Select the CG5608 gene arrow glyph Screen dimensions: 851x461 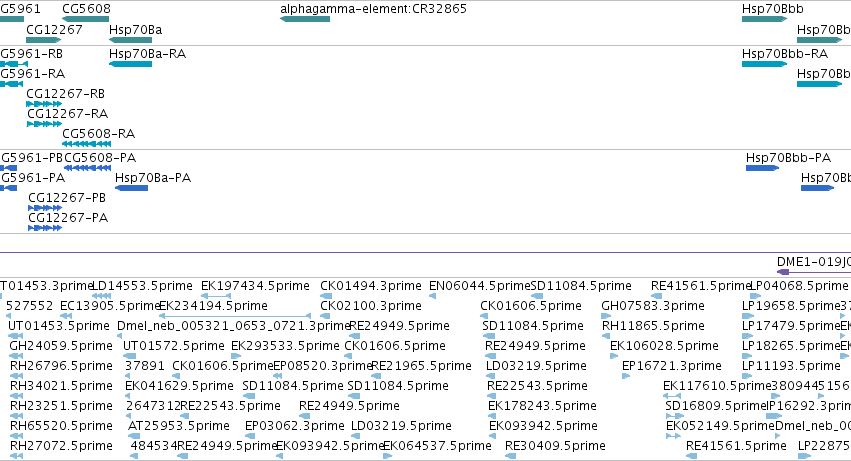click(86, 19)
